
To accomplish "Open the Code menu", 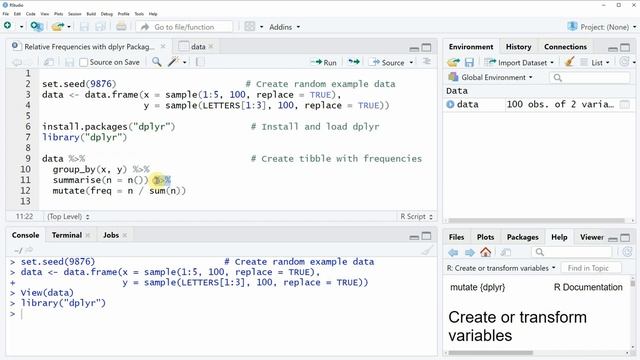I will click(x=31, y=14).
